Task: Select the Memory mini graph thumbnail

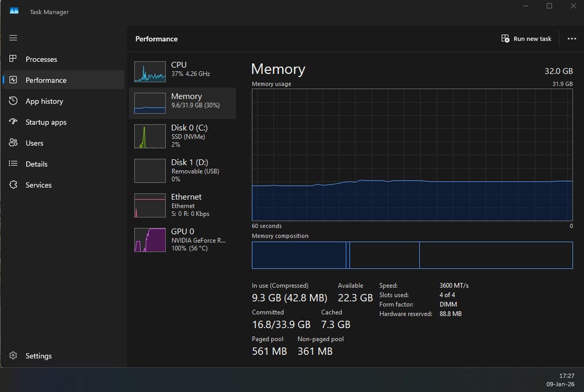Action: pyautogui.click(x=150, y=103)
